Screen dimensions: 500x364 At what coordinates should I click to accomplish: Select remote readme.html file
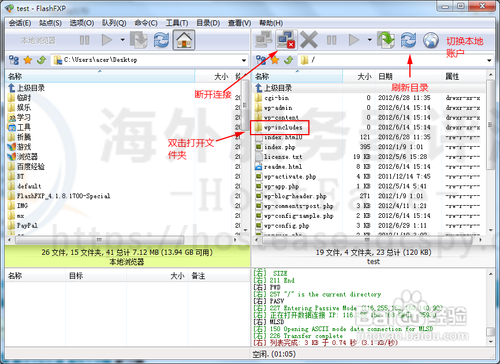point(278,166)
